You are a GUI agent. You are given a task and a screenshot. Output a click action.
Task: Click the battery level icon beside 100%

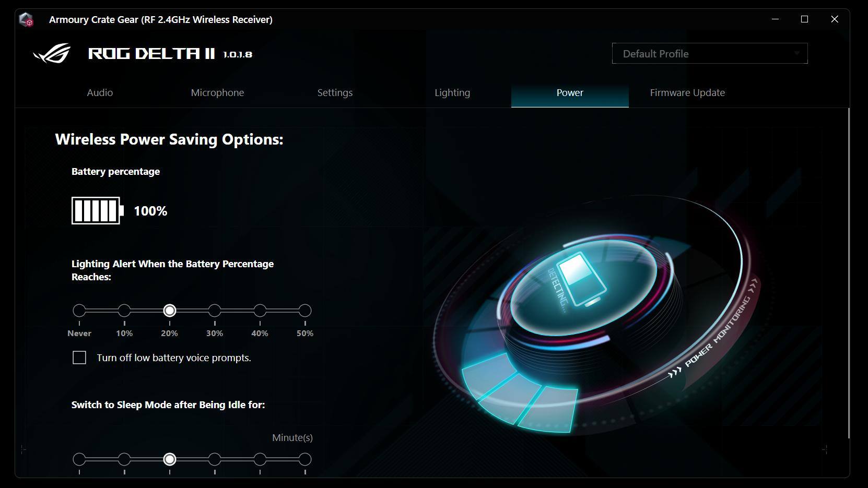click(x=97, y=211)
